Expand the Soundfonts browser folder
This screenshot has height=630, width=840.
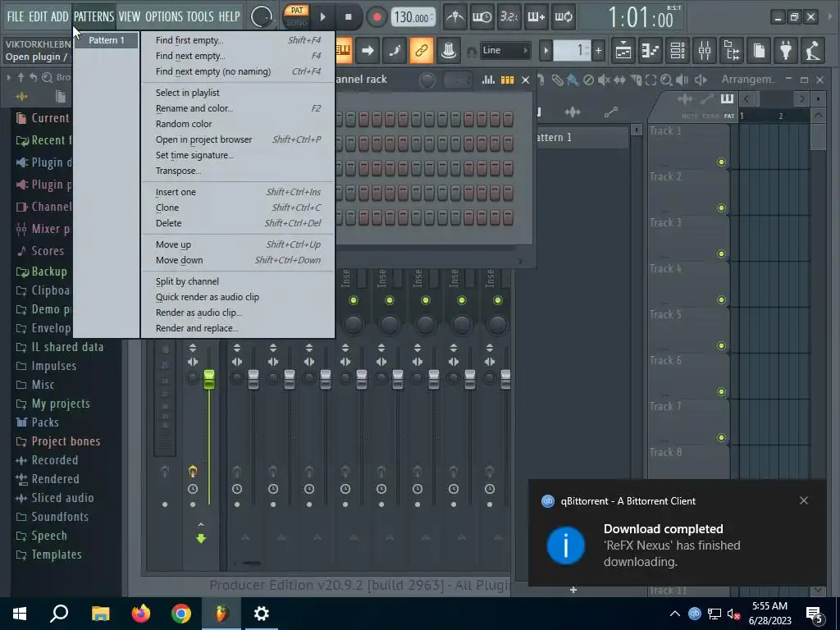coord(52,517)
